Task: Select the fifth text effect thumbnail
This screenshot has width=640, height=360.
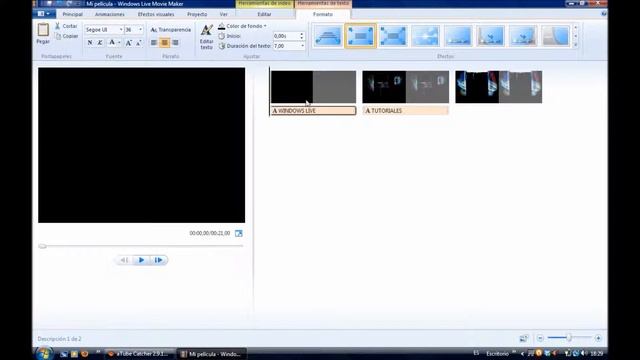Action: click(x=458, y=36)
